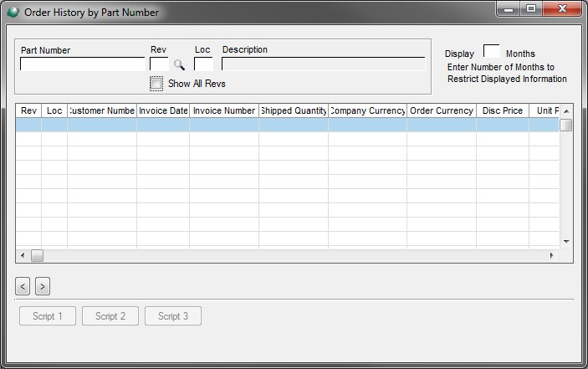
Task: Maximize the Order History window
Action: coord(531,9)
